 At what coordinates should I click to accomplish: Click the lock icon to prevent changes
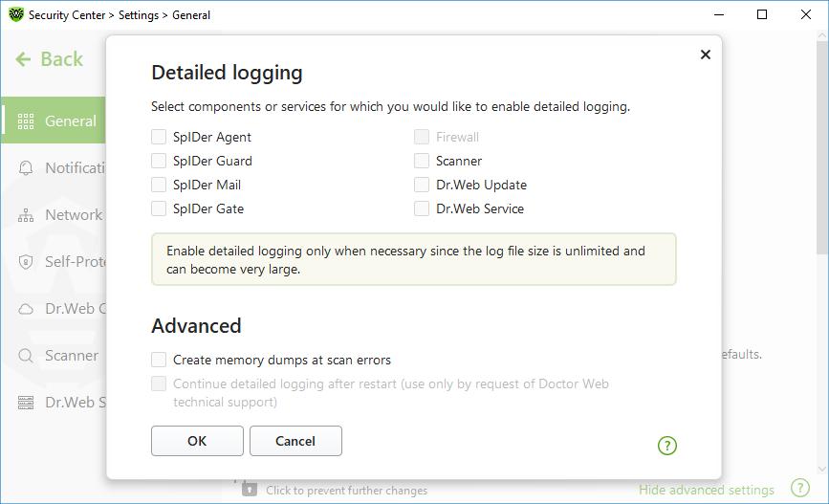(x=250, y=489)
